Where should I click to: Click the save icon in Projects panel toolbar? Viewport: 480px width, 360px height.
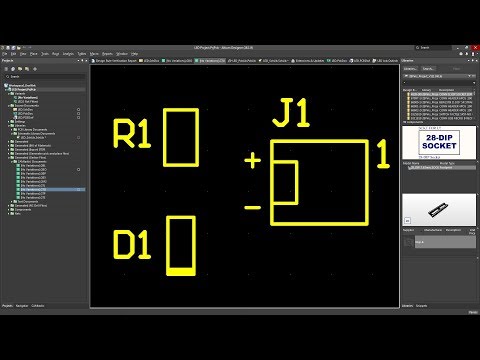(6, 69)
